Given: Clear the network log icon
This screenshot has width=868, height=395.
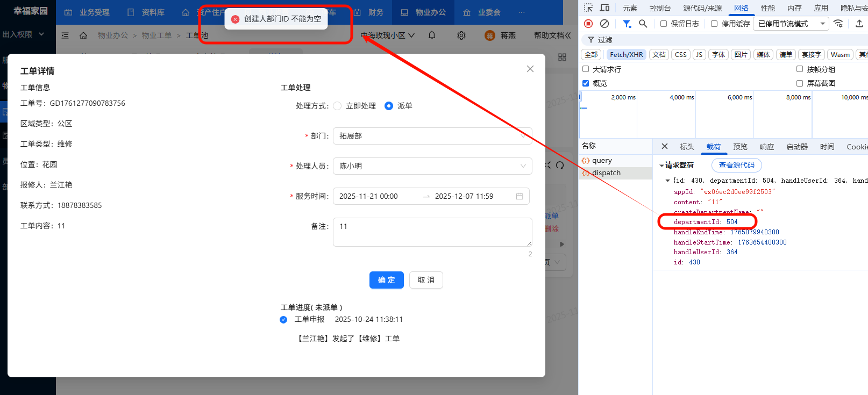Looking at the screenshot, I should click(x=604, y=24).
